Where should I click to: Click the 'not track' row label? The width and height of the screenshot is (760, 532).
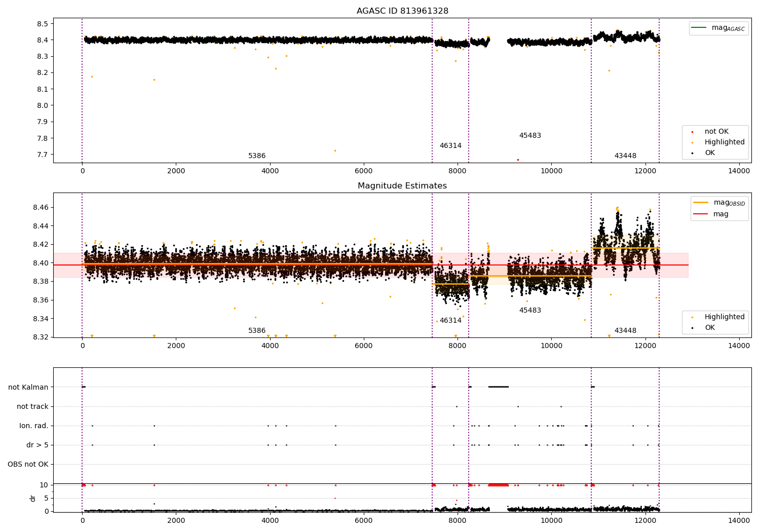click(32, 407)
